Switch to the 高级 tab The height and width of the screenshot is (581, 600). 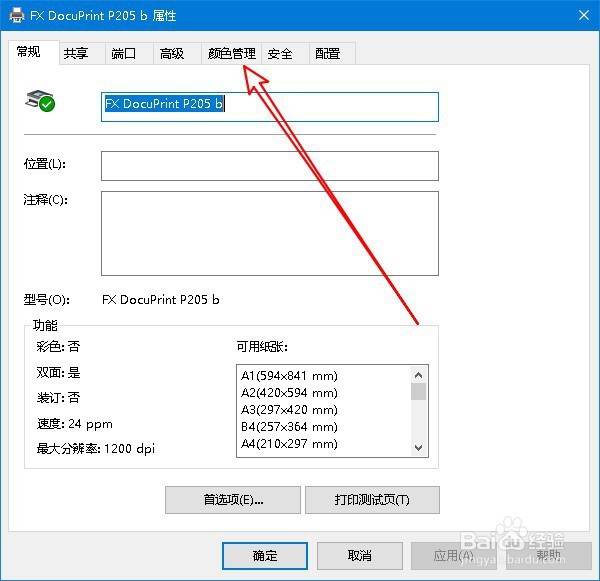[177, 53]
